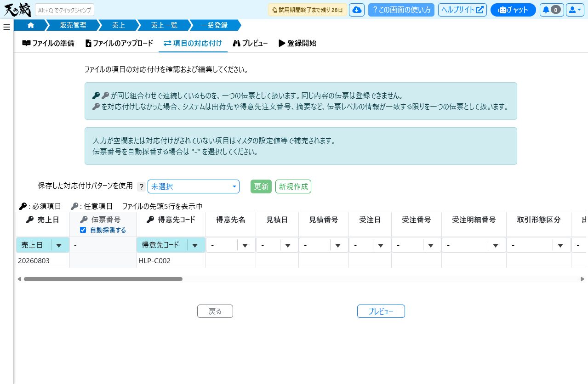Open the user account menu
Screen dimensions: 588x384
(575, 10)
